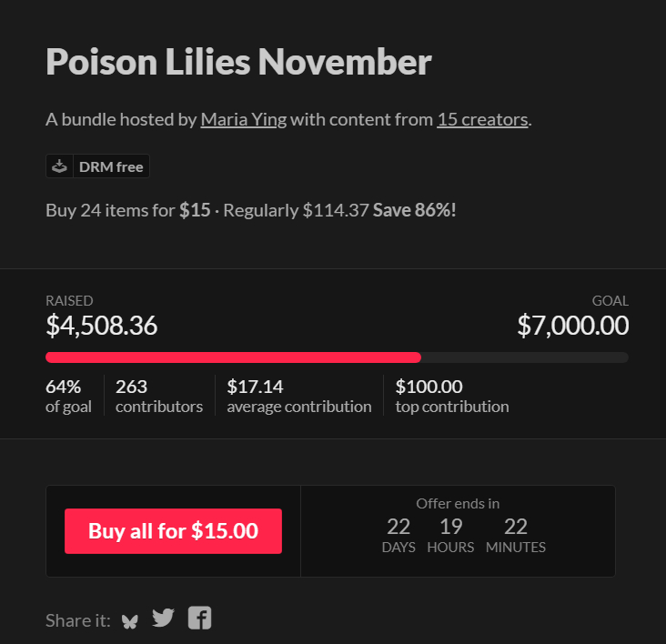
Task: Click the red filled progress bar
Action: [233, 357]
